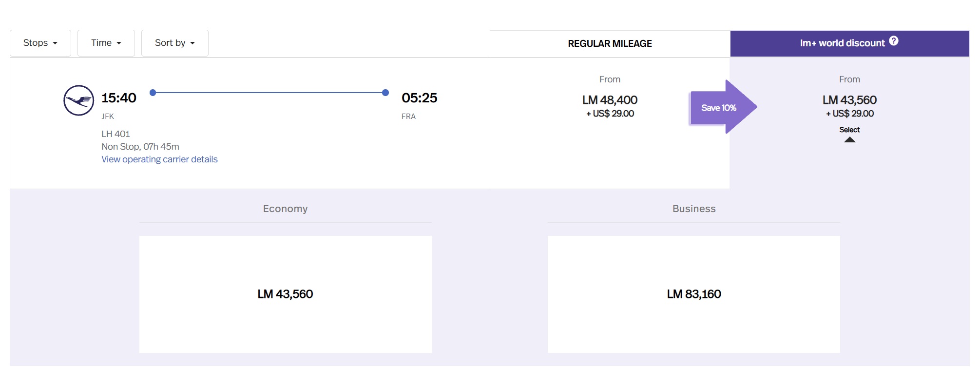Click the arrival dot on the flight line
This screenshot has width=980, height=371.
click(x=385, y=93)
